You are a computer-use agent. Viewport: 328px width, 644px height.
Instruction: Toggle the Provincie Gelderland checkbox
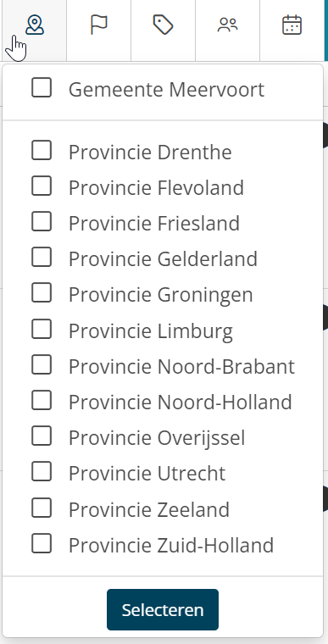coord(42,257)
